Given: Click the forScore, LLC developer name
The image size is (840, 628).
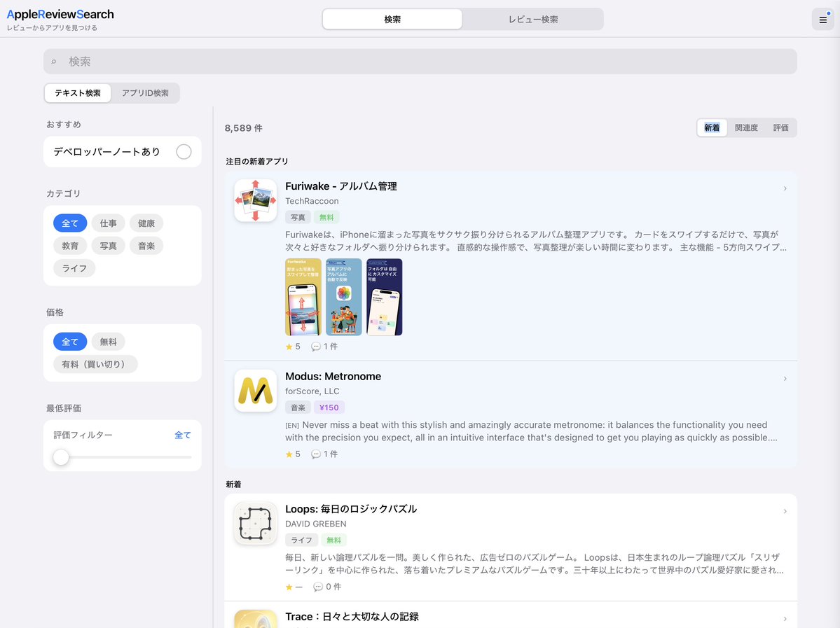Looking at the screenshot, I should click(312, 391).
